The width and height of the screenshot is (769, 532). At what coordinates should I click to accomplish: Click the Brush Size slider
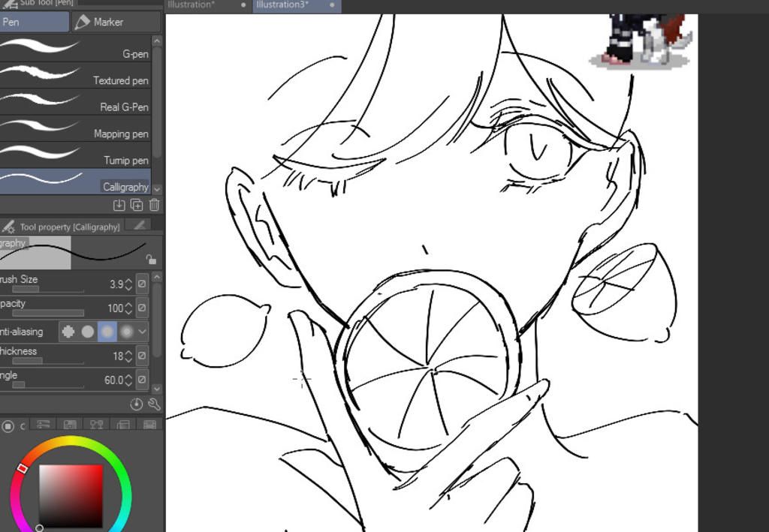(x=47, y=290)
